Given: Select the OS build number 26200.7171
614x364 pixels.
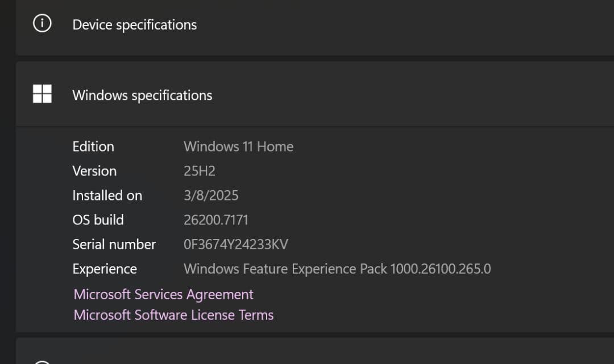Looking at the screenshot, I should tap(216, 220).
